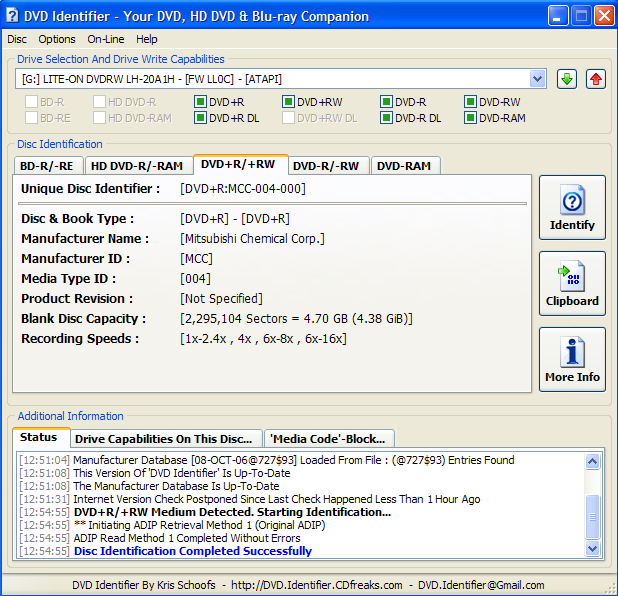Image resolution: width=618 pixels, height=596 pixels.
Task: Toggle the DVD-RAM capability checkbox
Action: click(470, 118)
